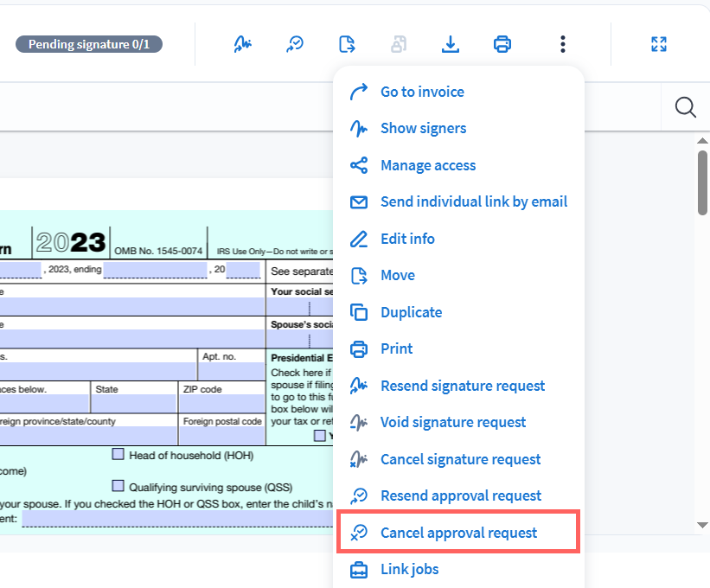This screenshot has height=588, width=710.
Task: Click the request signature icon in toolbar
Action: coord(243,44)
